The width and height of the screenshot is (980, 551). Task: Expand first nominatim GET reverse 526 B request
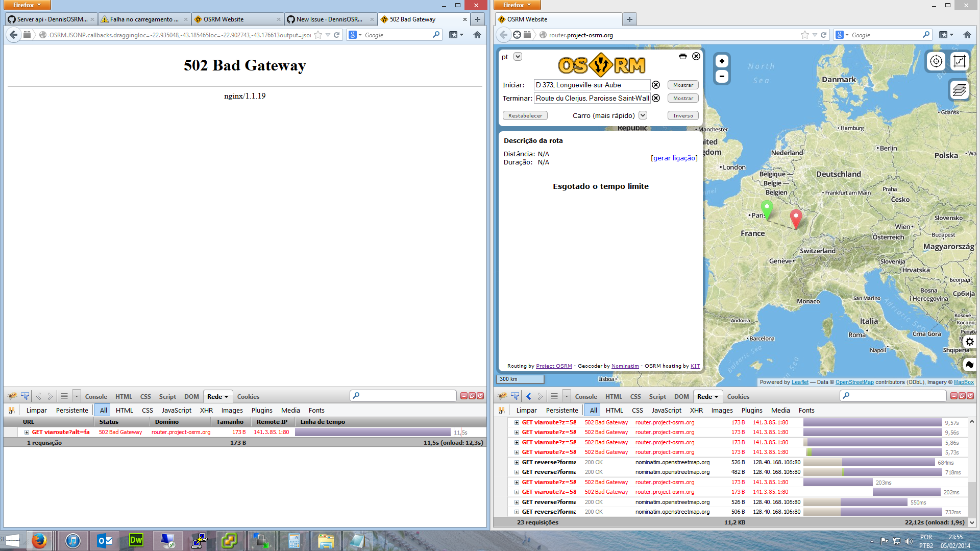pyautogui.click(x=517, y=462)
